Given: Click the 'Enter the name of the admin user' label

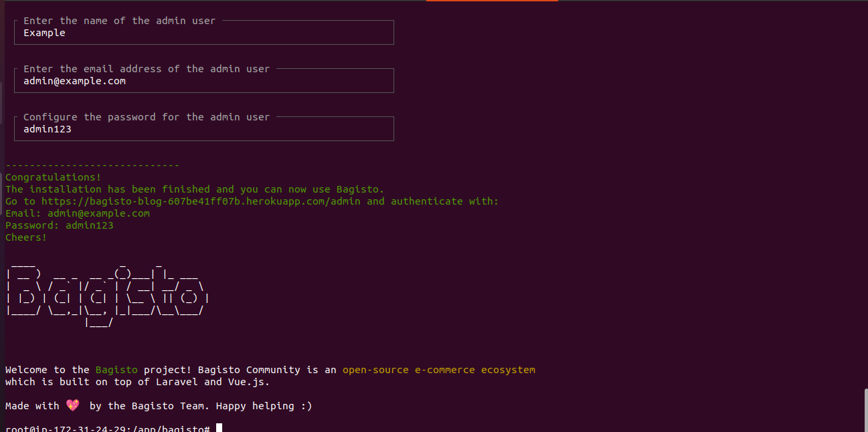Looking at the screenshot, I should coord(120,21).
